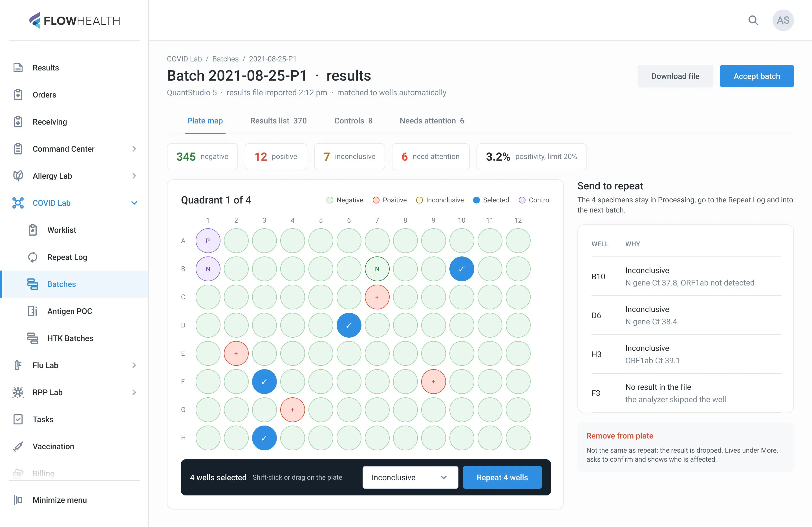812x527 pixels.
Task: Open Tasks checkbox icon in sidebar
Action: click(x=18, y=419)
